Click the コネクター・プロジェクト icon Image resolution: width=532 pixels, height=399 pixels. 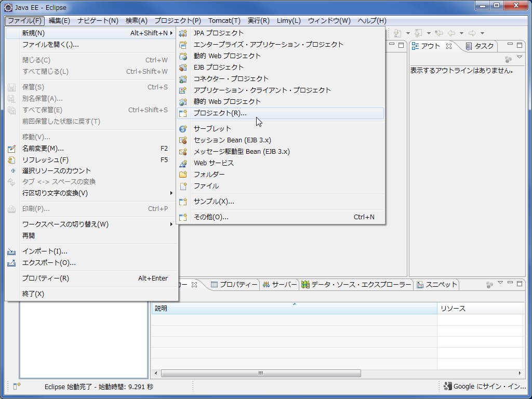(x=183, y=79)
